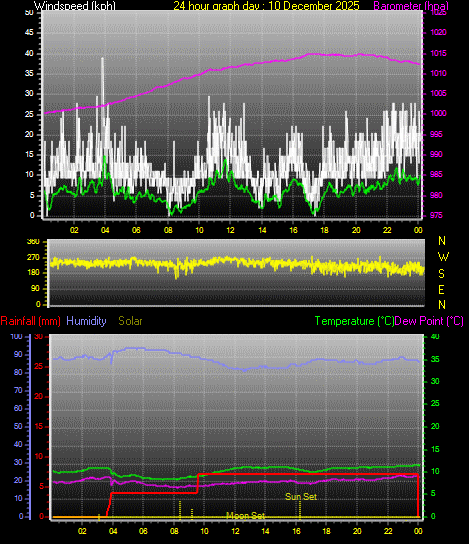469x544 pixels.
Task: Click the 360 wind direction axis value
Action: 33,242
